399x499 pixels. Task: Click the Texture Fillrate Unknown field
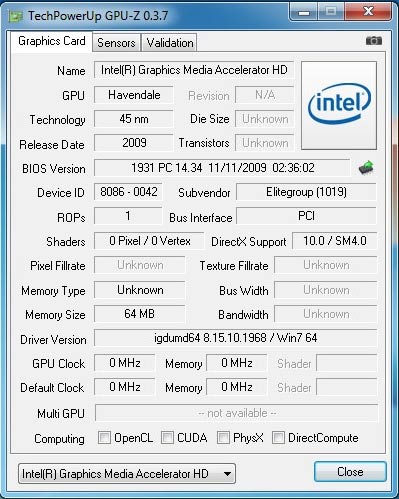(x=326, y=265)
